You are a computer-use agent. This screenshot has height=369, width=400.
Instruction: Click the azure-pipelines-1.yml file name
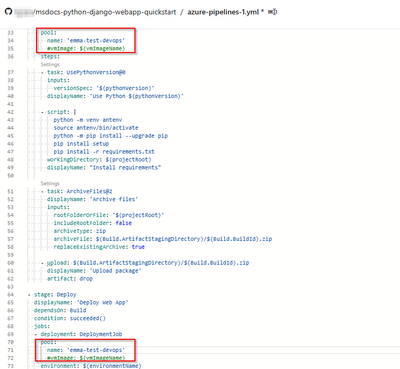tap(223, 12)
